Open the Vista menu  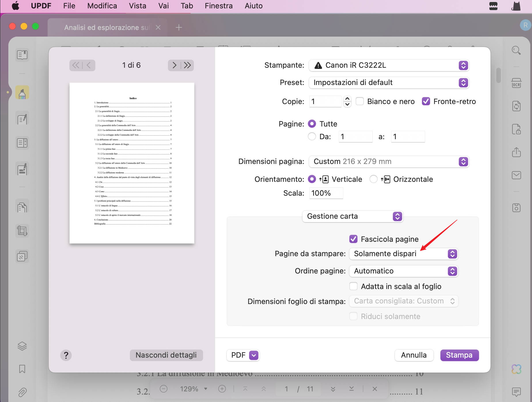(x=138, y=6)
